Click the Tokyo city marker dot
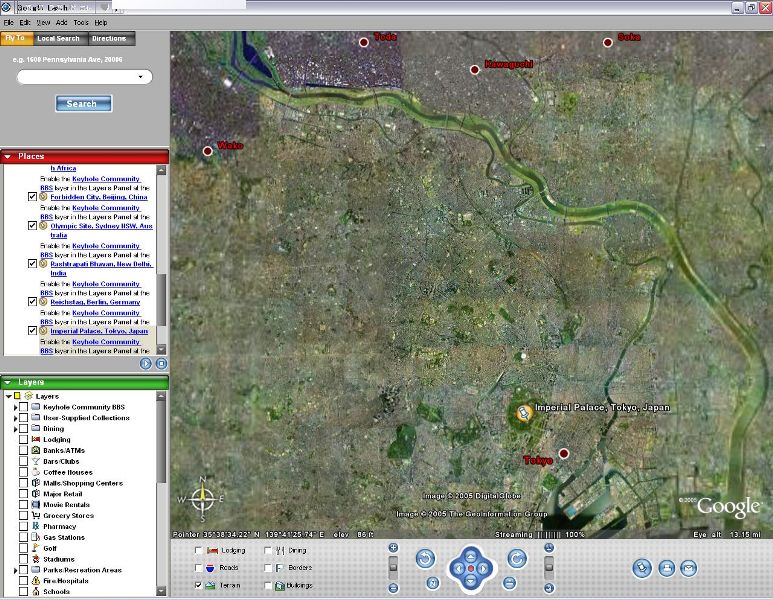Image resolution: width=773 pixels, height=600 pixels. tap(564, 453)
